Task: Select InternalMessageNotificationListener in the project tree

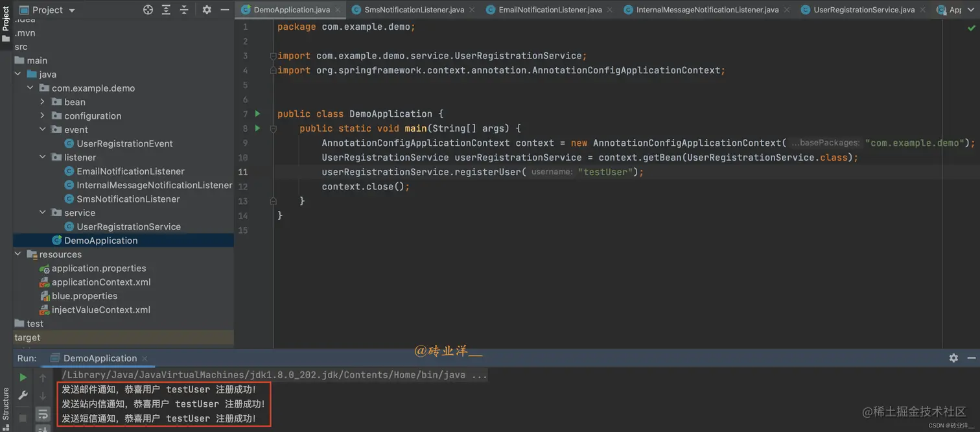Action: (154, 185)
